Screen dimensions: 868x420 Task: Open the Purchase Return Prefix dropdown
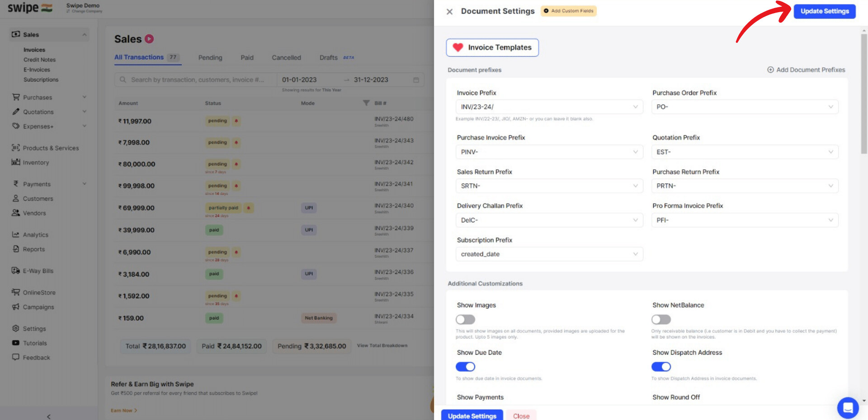point(745,186)
